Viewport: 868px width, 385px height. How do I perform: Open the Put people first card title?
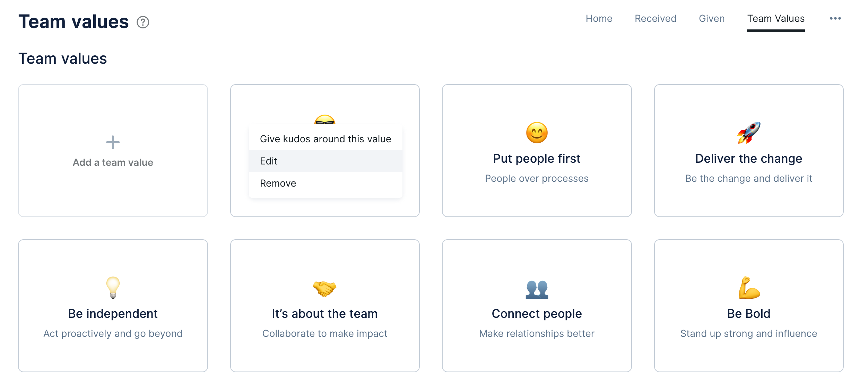click(537, 159)
